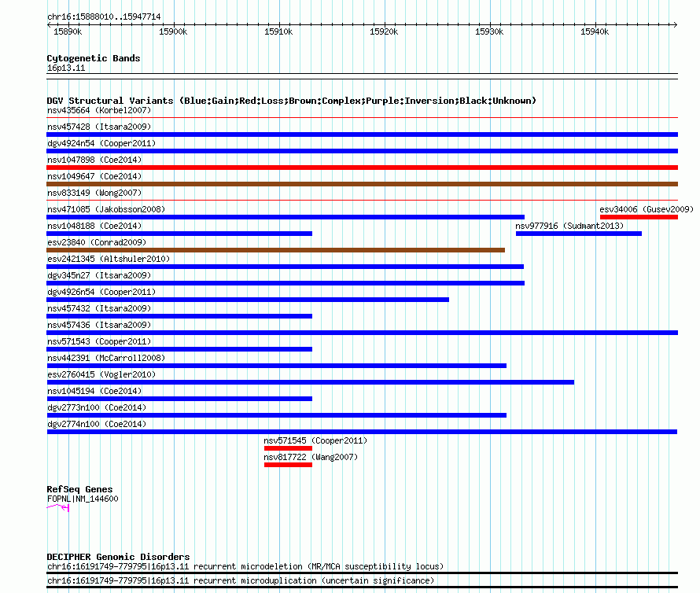
Task: Open esv2760415 (Vogler2010) label
Action: point(101,374)
